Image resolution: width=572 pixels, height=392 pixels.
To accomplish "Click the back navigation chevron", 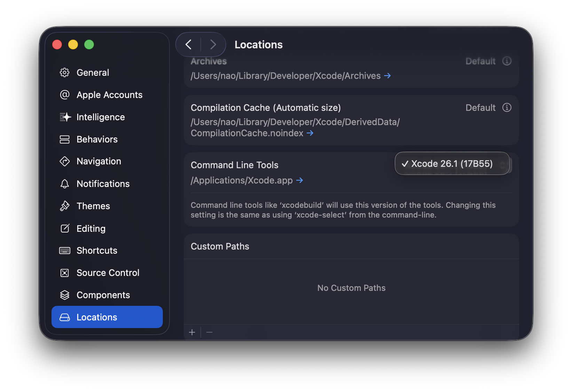I will pyautogui.click(x=189, y=44).
